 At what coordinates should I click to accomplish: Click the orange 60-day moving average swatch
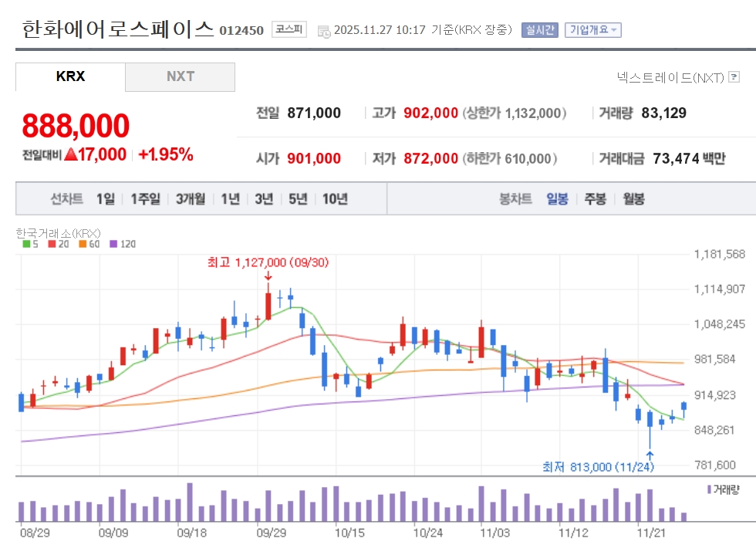pos(83,244)
